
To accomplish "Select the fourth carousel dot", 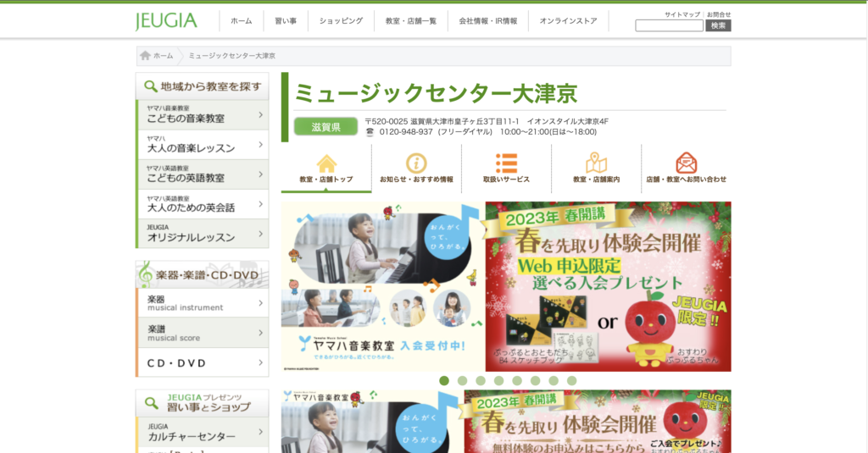I will tap(498, 380).
